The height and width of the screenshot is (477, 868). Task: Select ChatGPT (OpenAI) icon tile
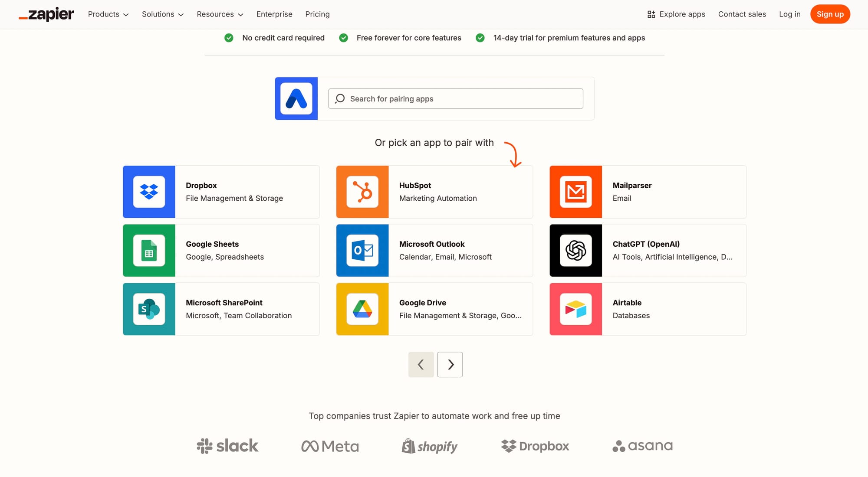[x=575, y=250]
